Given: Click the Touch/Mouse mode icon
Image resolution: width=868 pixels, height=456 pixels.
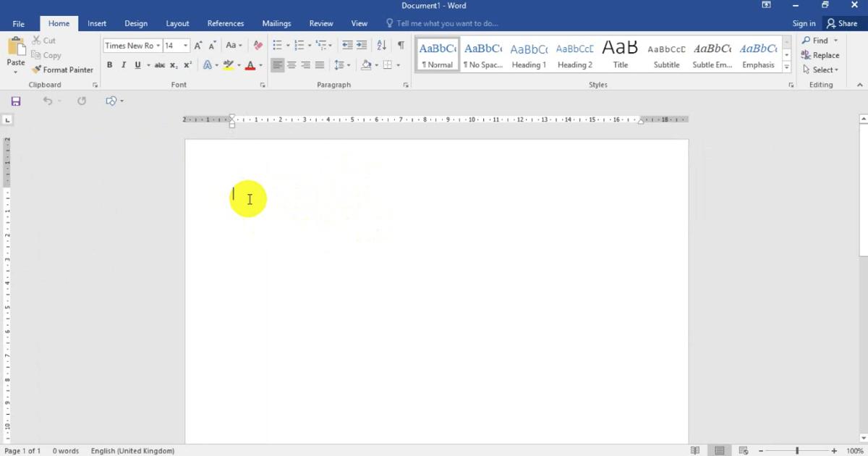Looking at the screenshot, I should [111, 101].
